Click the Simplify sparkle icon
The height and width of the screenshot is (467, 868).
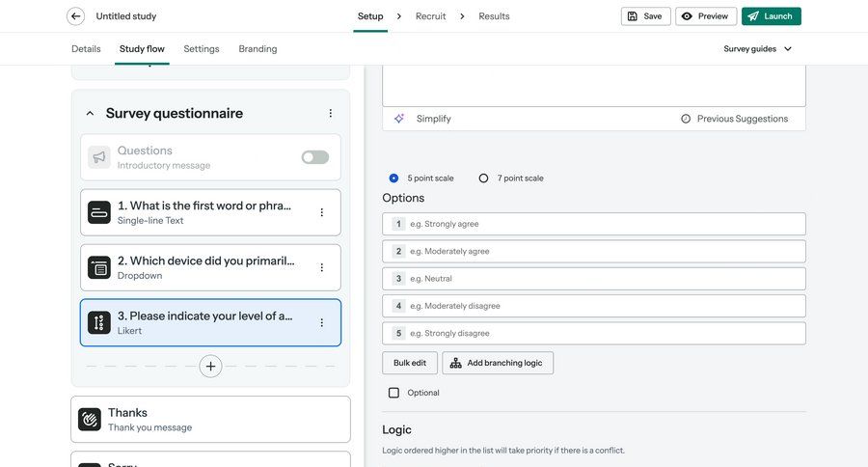click(x=399, y=119)
